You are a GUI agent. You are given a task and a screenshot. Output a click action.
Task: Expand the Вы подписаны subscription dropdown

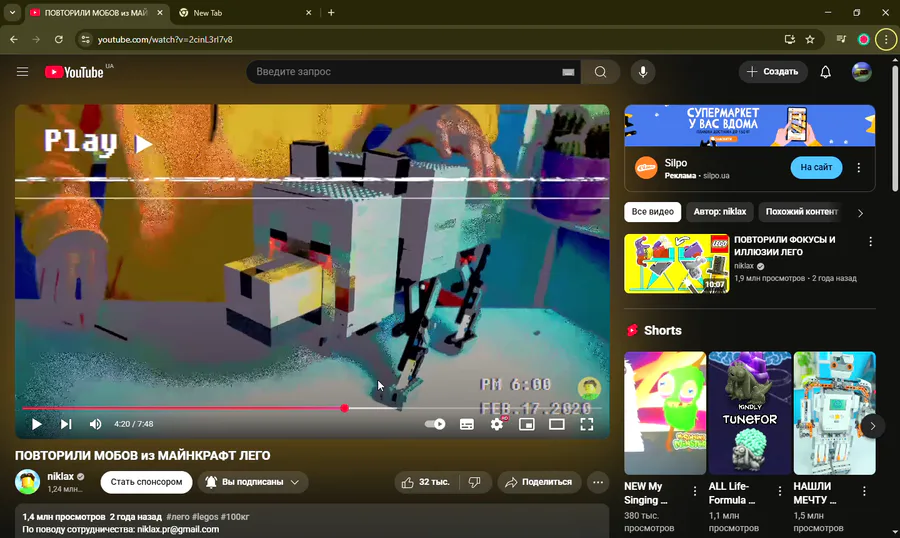click(x=253, y=482)
